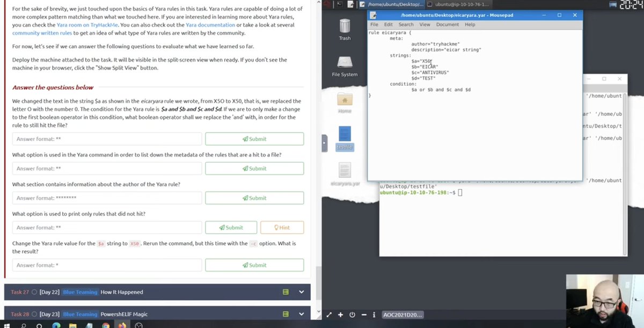Select the testfile desktop icon
Viewport: 644px width, 328px height.
point(345,135)
